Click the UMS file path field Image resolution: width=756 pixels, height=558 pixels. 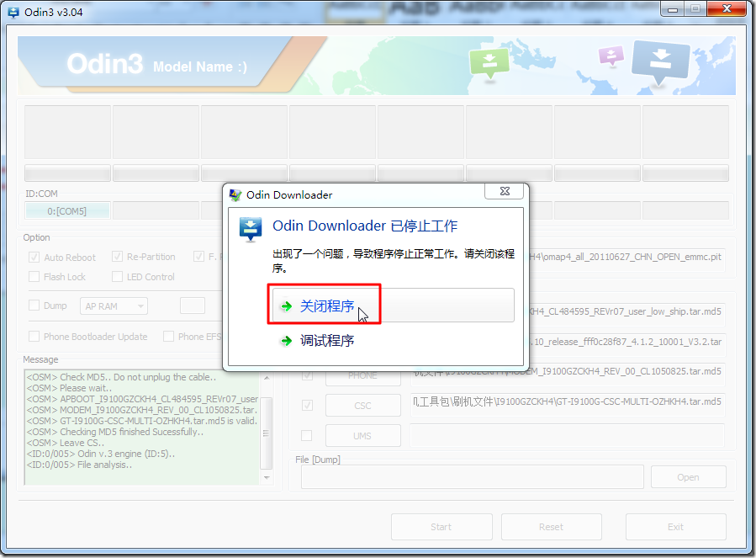click(x=568, y=436)
